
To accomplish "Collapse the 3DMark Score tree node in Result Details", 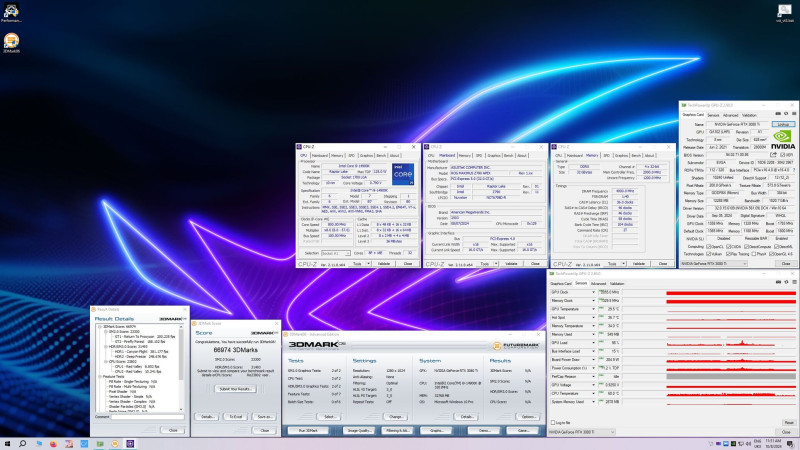I will pos(100,327).
